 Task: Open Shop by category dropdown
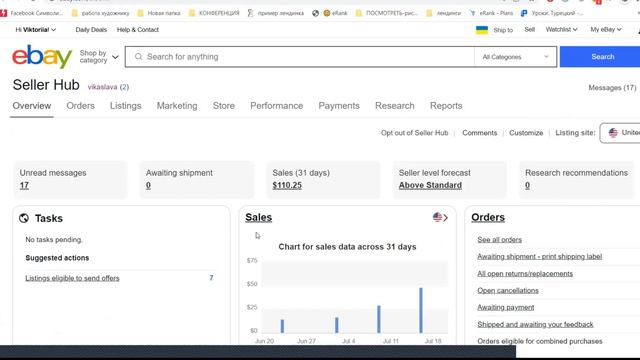coord(99,57)
